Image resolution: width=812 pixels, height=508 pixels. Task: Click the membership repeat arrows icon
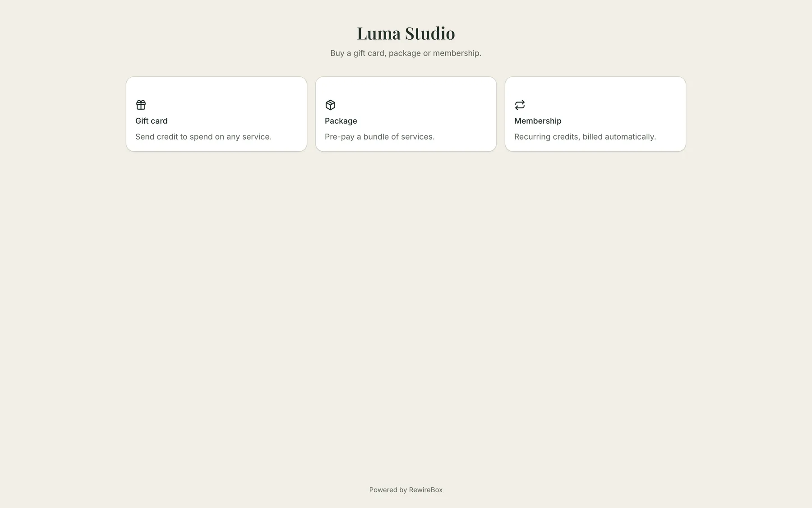point(520,105)
